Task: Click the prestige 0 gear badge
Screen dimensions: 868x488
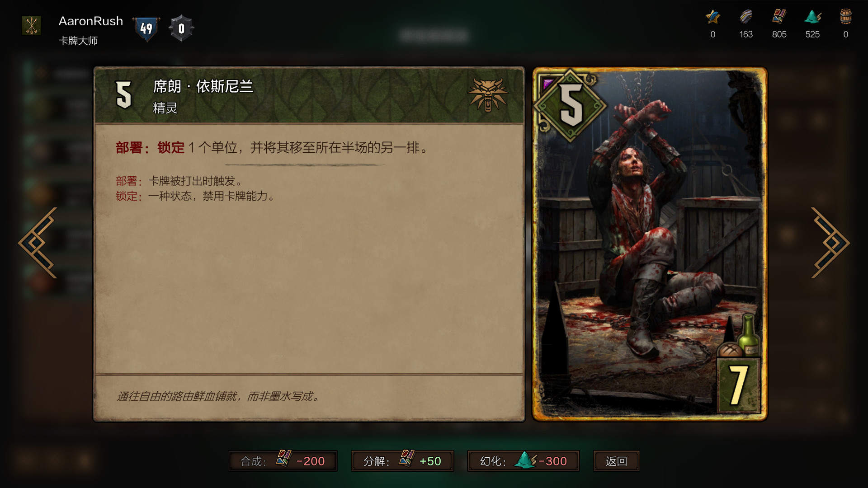Action: coord(181,28)
